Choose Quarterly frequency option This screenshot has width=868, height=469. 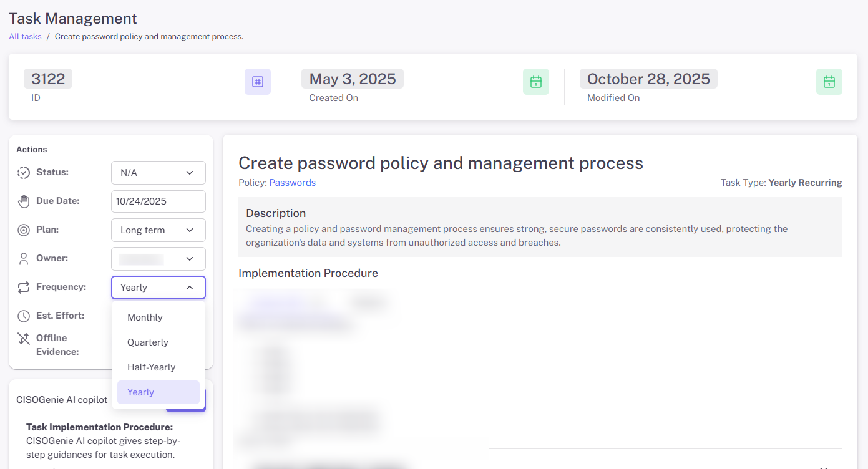coord(148,342)
